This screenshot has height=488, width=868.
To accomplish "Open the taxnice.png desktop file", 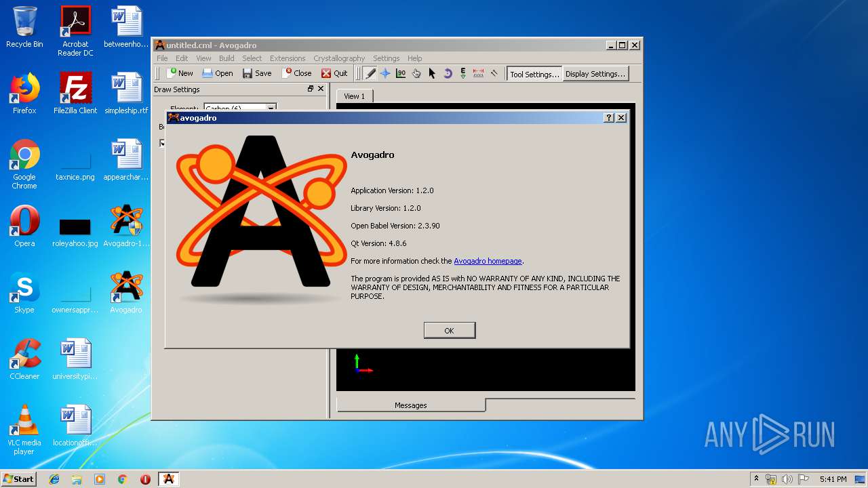I will pyautogui.click(x=75, y=165).
